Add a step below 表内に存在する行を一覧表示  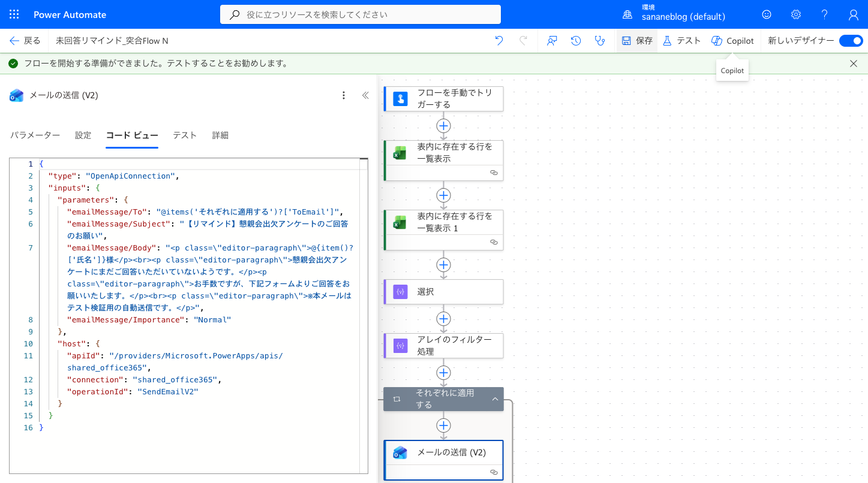[x=443, y=195]
